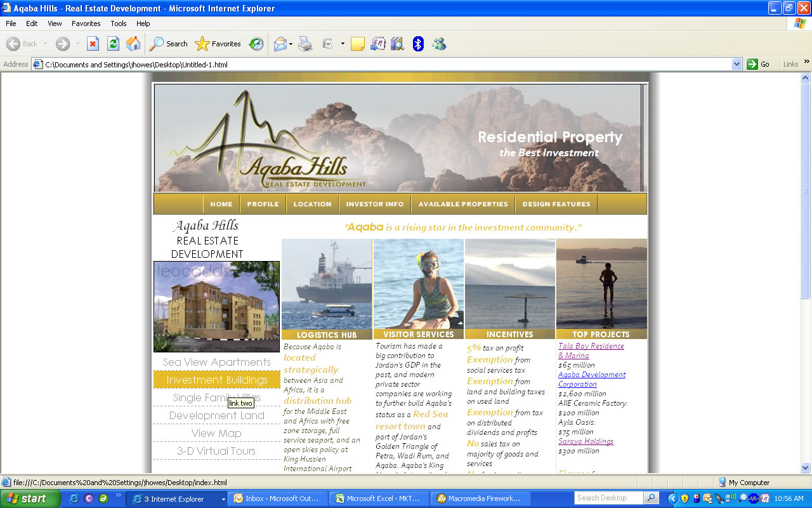Open 3-D Virtual Tours sidebar link
812x508 pixels.
coord(217,451)
